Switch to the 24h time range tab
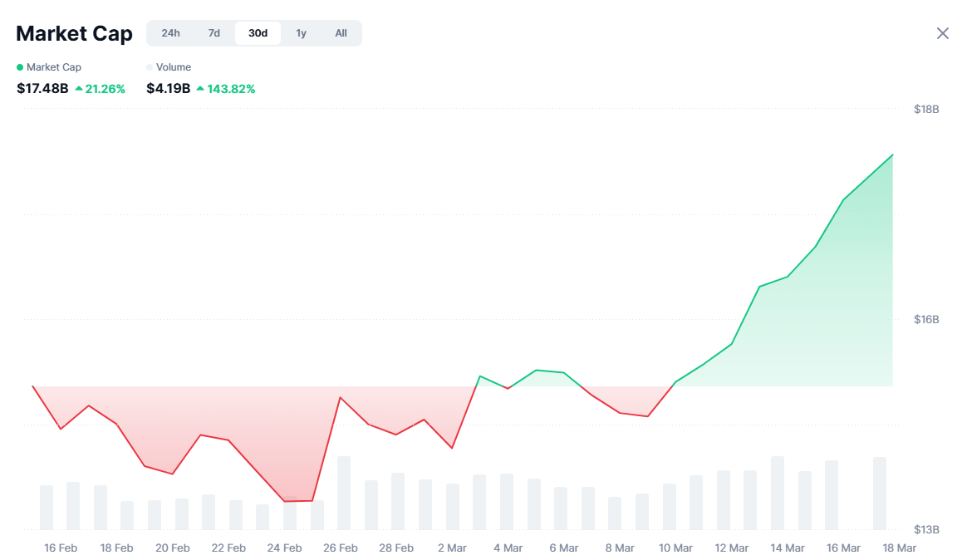This screenshot has width=967, height=560. click(x=171, y=33)
